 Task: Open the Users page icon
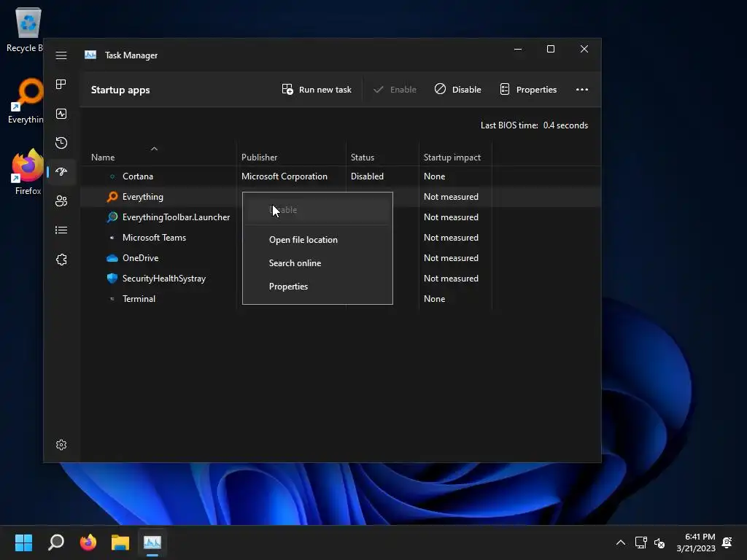[61, 201]
